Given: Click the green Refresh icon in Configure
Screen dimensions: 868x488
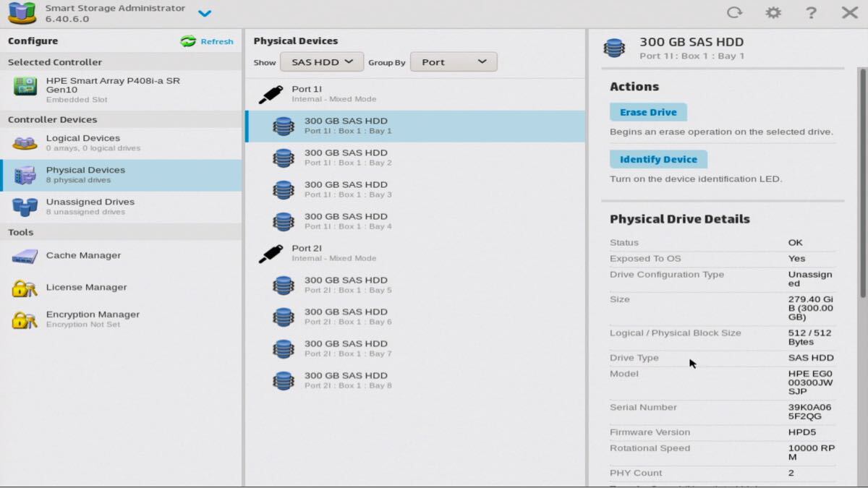Looking at the screenshot, I should coord(188,41).
